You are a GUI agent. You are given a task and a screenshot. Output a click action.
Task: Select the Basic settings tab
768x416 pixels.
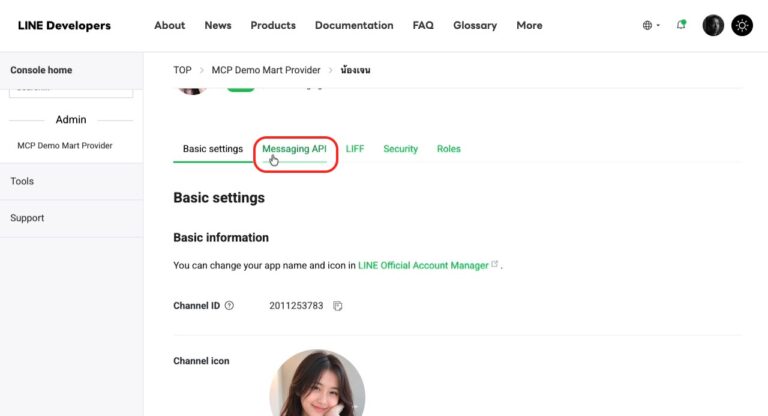213,149
